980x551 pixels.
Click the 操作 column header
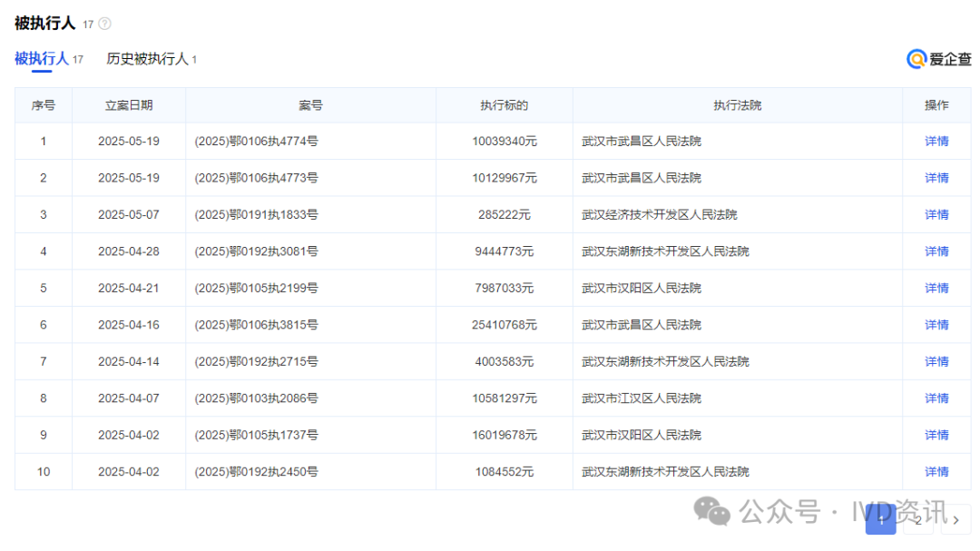pyautogui.click(x=936, y=105)
